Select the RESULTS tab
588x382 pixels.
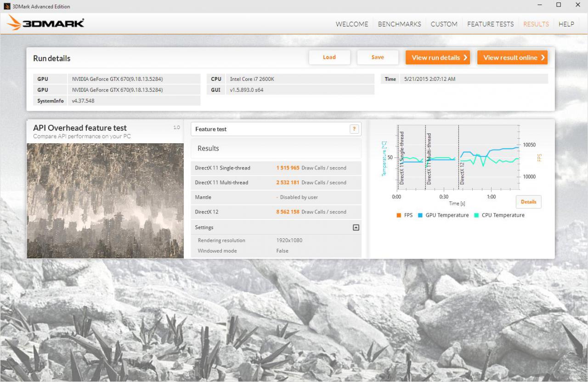coord(536,24)
